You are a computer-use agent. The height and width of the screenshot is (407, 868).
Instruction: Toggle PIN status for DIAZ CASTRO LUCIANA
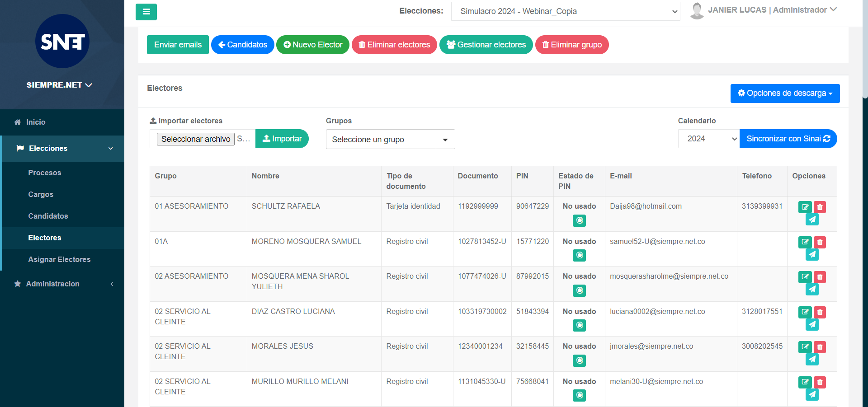tap(579, 325)
